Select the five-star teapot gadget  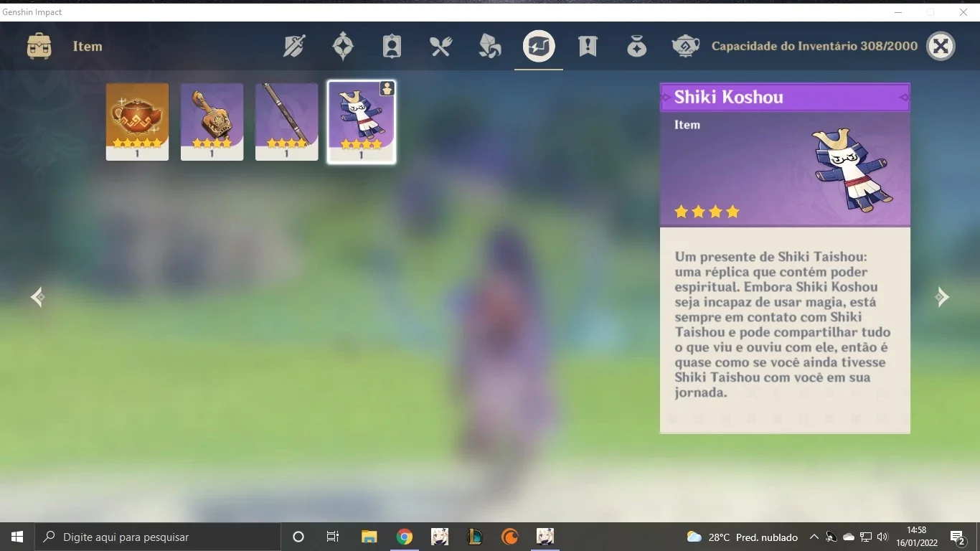(138, 122)
